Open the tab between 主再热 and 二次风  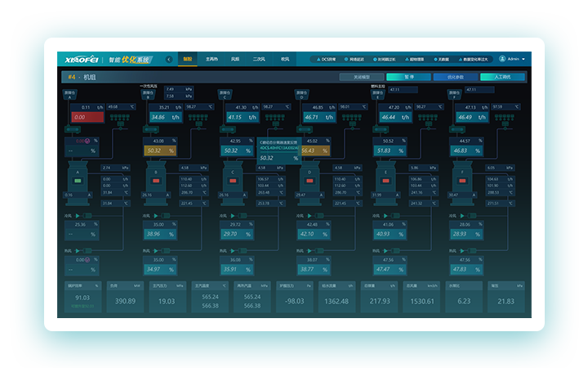[x=235, y=59]
